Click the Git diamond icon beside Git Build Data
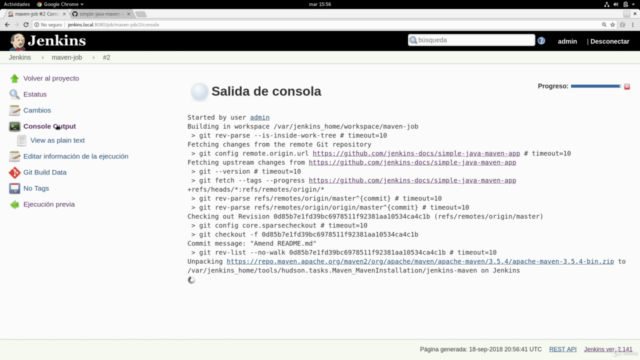Viewport: 640px width, 360px height. click(14, 173)
